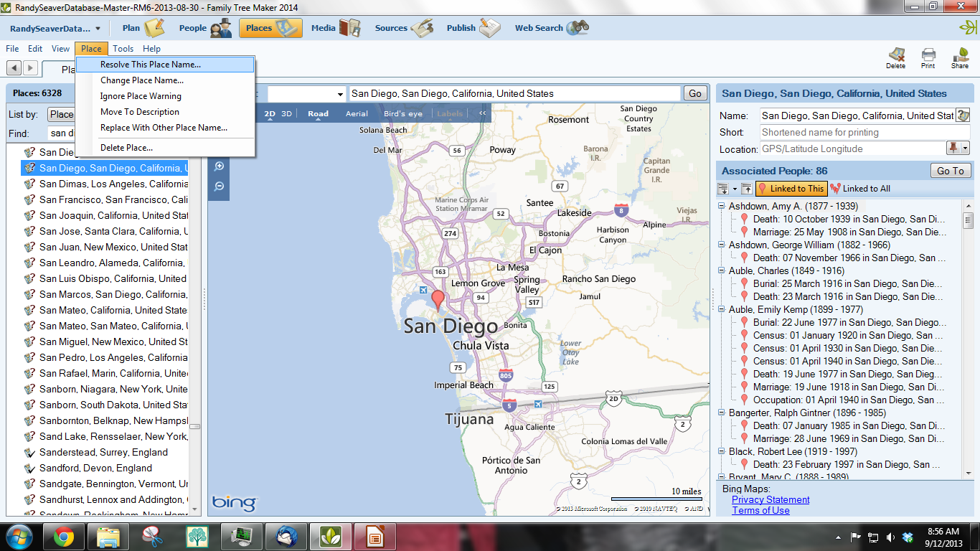
Task: Click the unresolved place icon beside San Dimas
Action: (29, 184)
